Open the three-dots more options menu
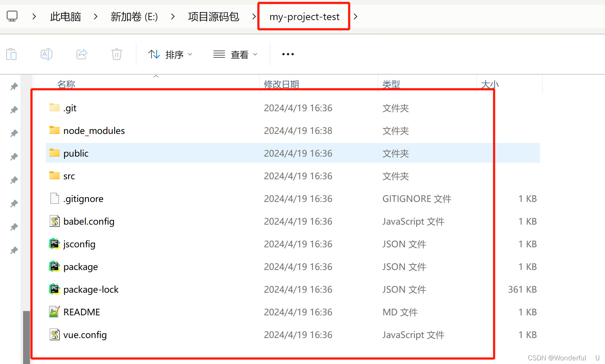This screenshot has width=605, height=364. 288,54
